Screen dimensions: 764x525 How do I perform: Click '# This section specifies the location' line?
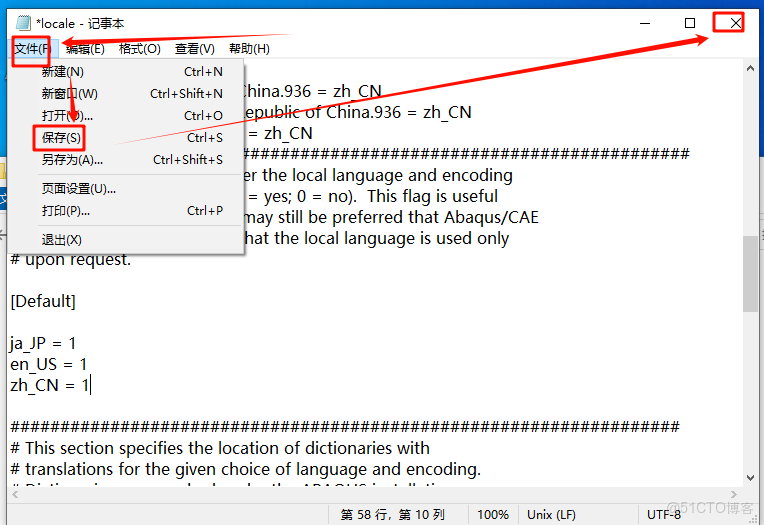[x=220, y=448]
